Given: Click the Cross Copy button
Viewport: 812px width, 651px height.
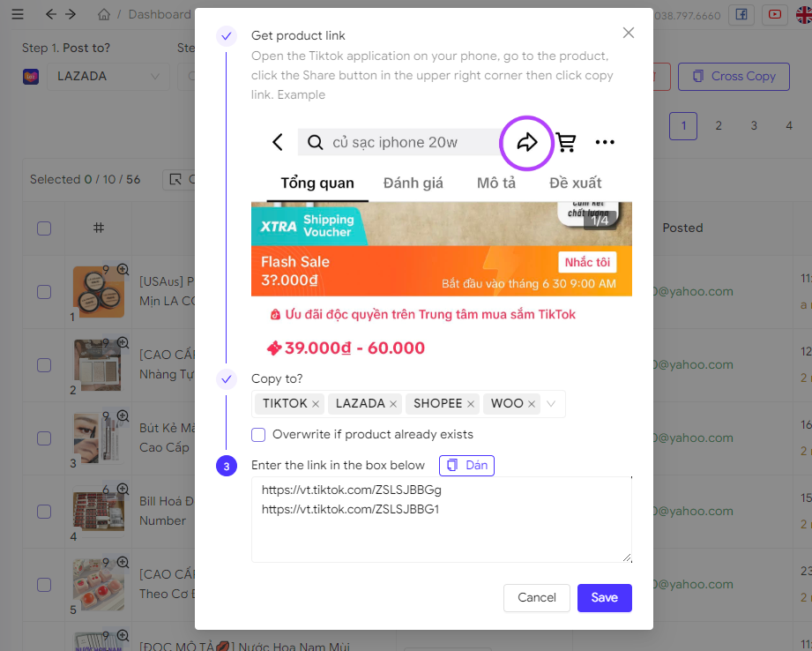Looking at the screenshot, I should (734, 77).
